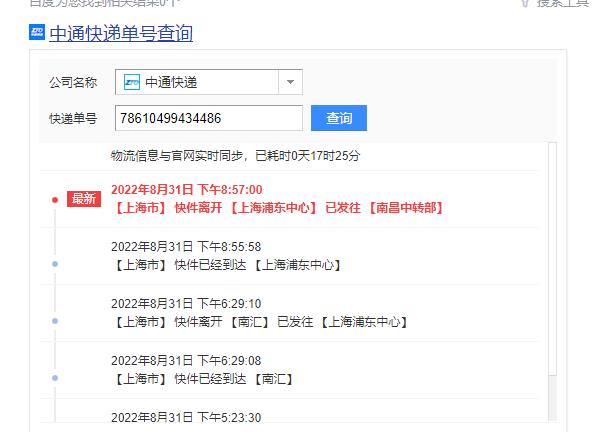
Task: Click the red 最新 badge
Action: pyautogui.click(x=84, y=199)
